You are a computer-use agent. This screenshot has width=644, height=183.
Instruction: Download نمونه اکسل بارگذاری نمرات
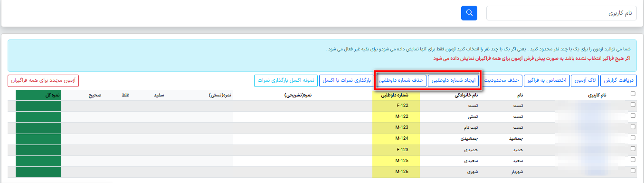285,81
